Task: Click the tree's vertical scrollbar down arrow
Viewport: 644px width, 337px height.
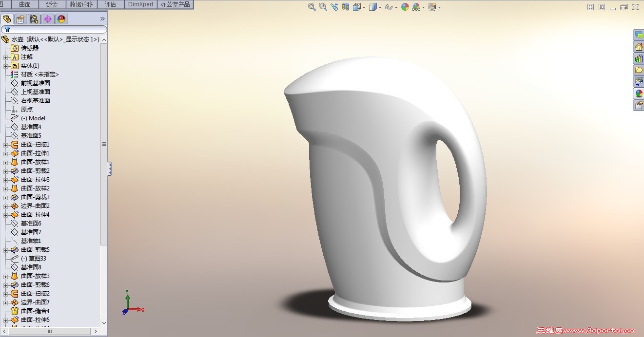Action: [x=104, y=323]
